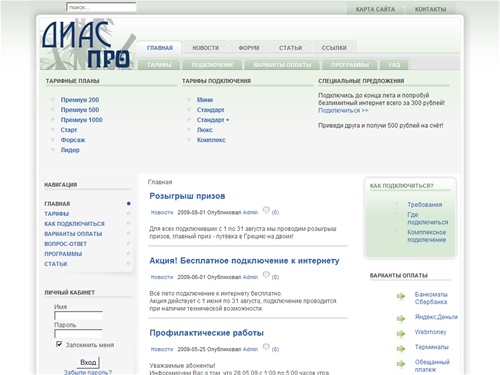Go to the Статьи tab
500x375 pixels.
[290, 48]
